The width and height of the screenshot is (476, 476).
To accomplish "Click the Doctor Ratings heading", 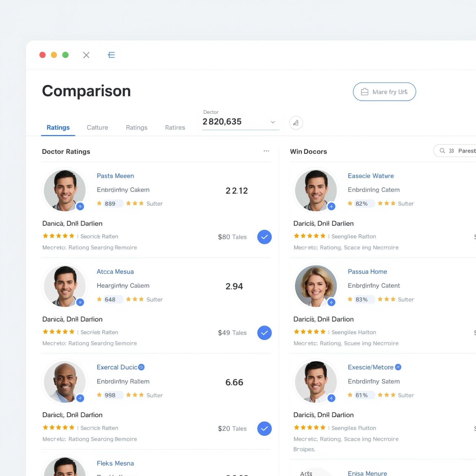I will pos(66,151).
